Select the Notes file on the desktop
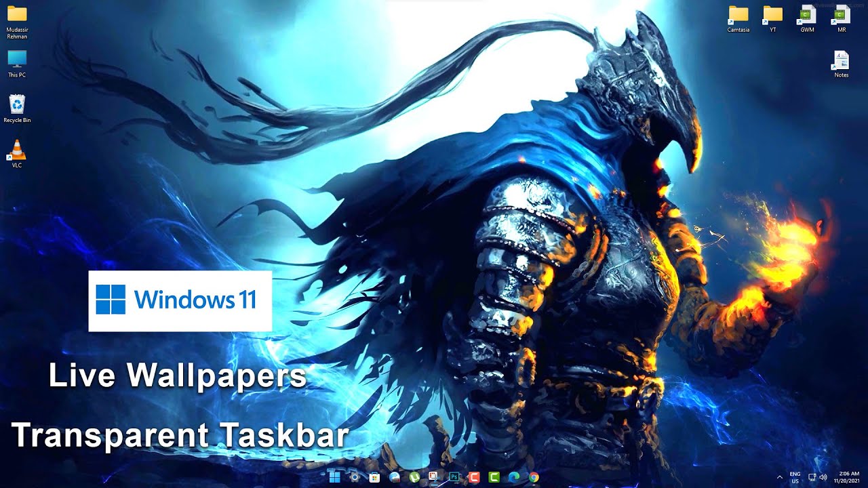 tap(842, 64)
